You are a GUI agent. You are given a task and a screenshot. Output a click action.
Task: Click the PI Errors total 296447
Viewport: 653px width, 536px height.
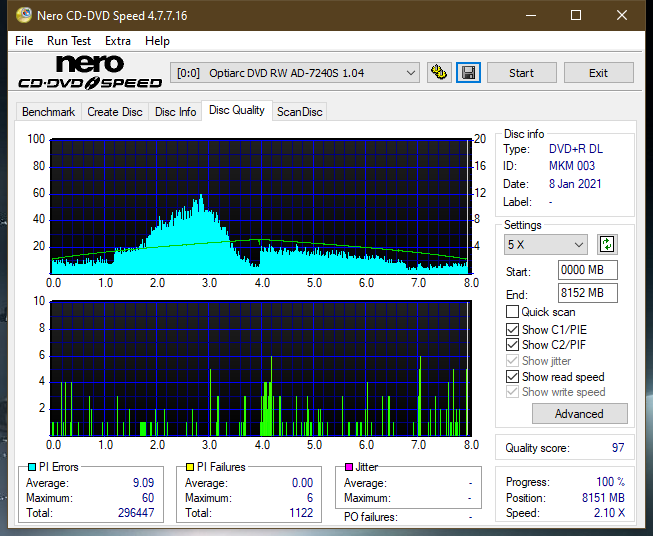[136, 513]
